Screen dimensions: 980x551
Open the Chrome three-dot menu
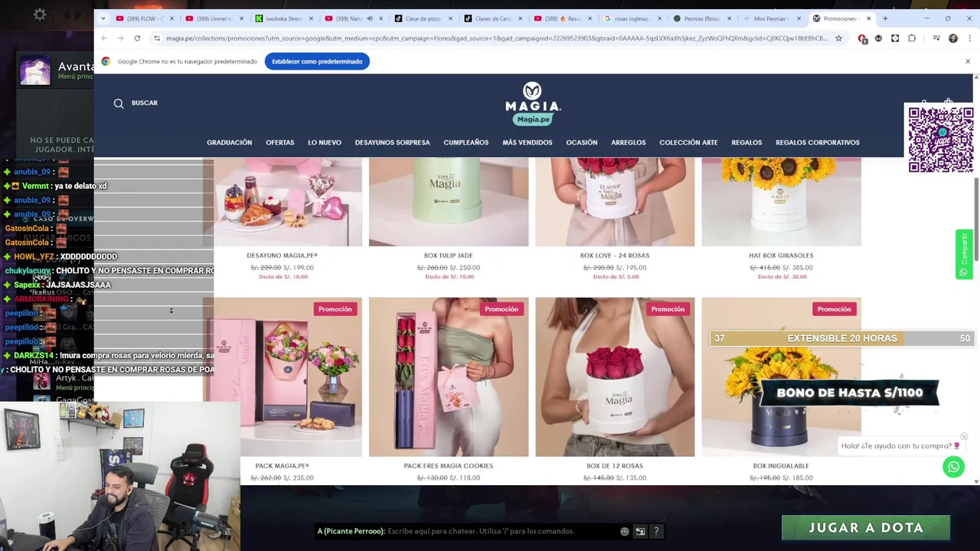(969, 38)
